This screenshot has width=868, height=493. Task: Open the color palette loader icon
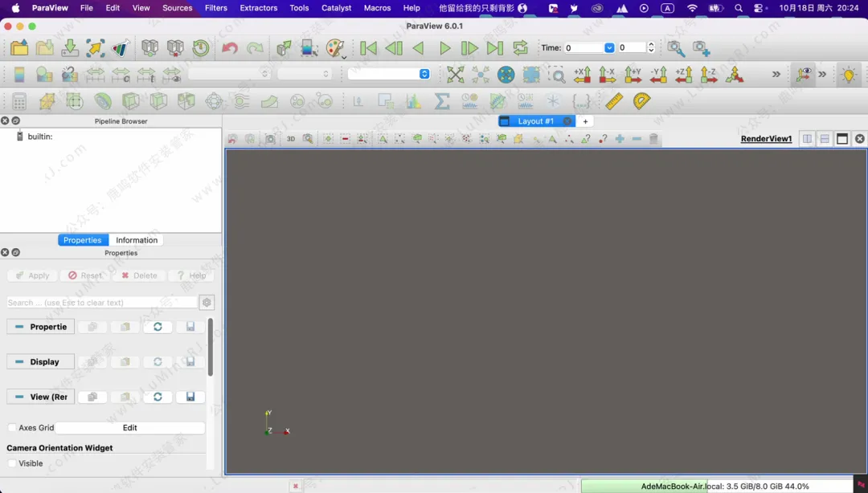coord(336,48)
